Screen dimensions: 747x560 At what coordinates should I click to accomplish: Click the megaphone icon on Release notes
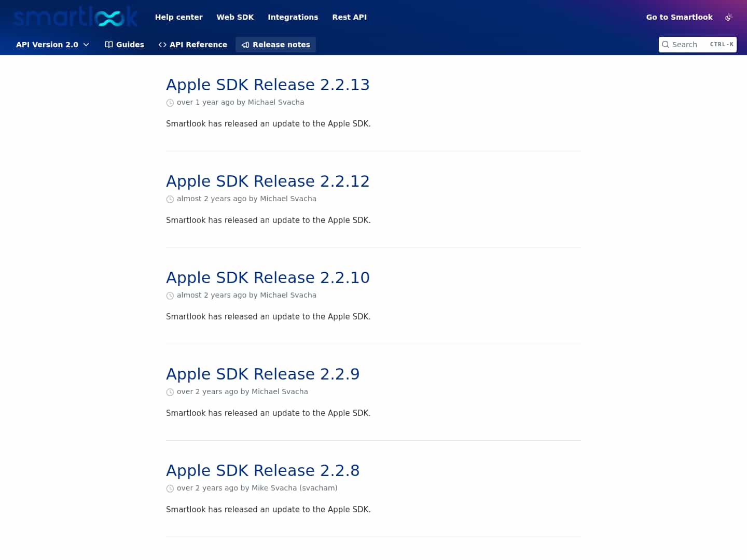[245, 45]
